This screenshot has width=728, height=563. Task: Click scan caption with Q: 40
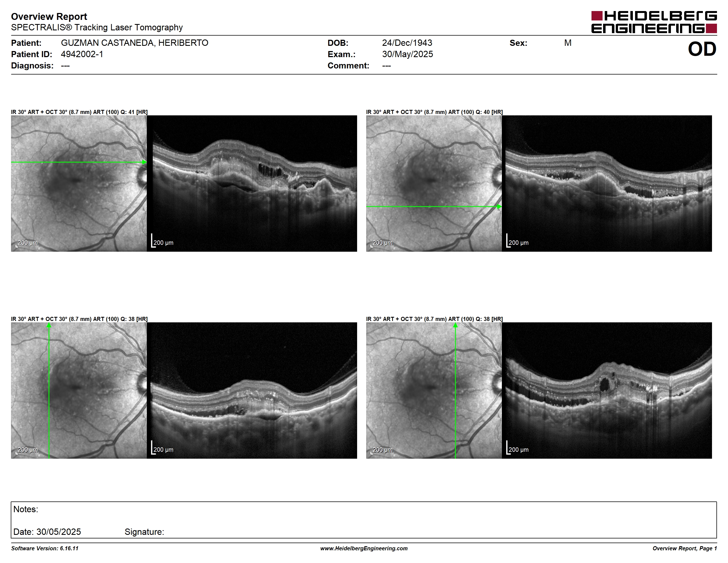tap(434, 112)
